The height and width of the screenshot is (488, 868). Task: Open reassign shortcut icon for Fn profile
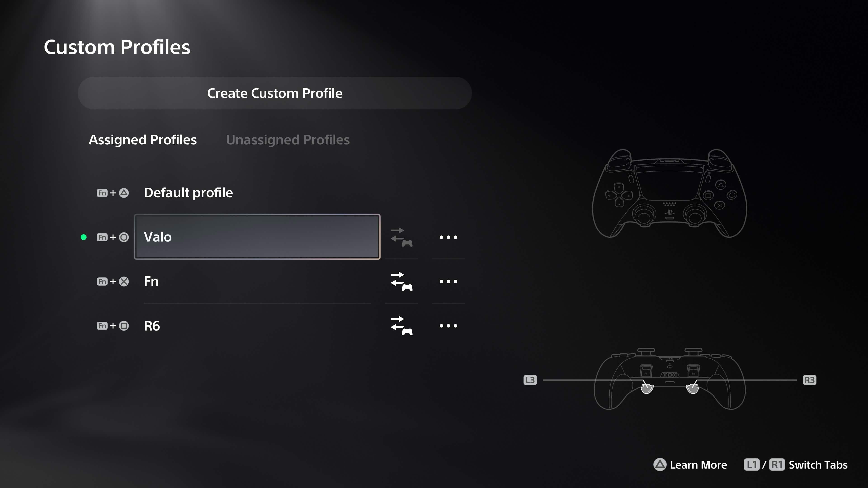tap(401, 281)
